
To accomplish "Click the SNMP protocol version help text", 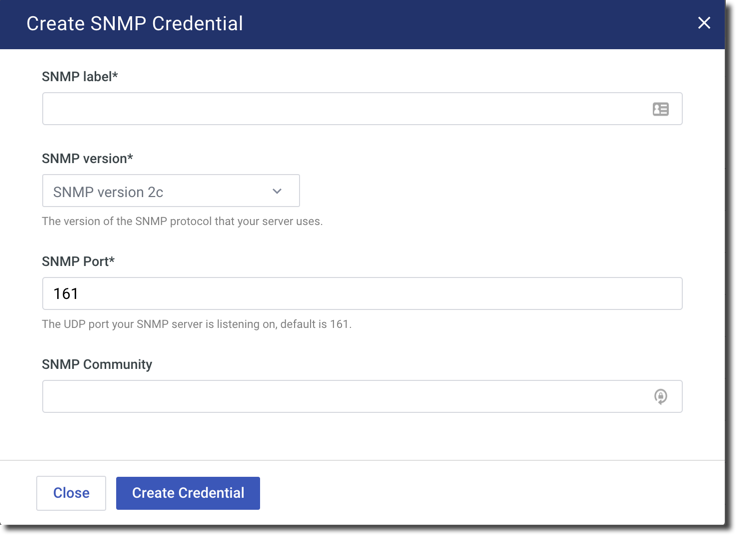I will pos(182,221).
